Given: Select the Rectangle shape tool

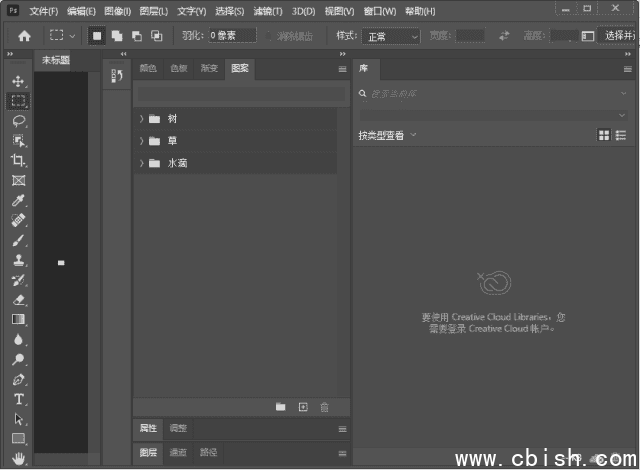Looking at the screenshot, I should pos(18,439).
